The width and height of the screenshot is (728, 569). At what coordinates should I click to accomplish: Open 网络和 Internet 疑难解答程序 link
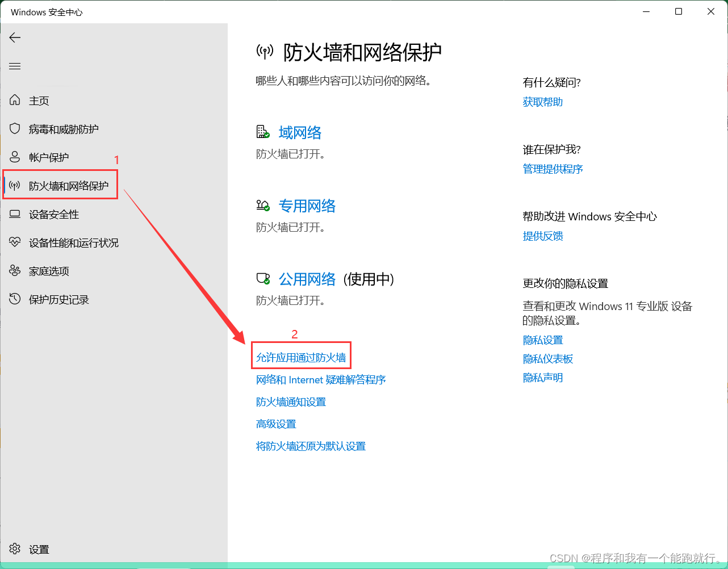pyautogui.click(x=321, y=379)
